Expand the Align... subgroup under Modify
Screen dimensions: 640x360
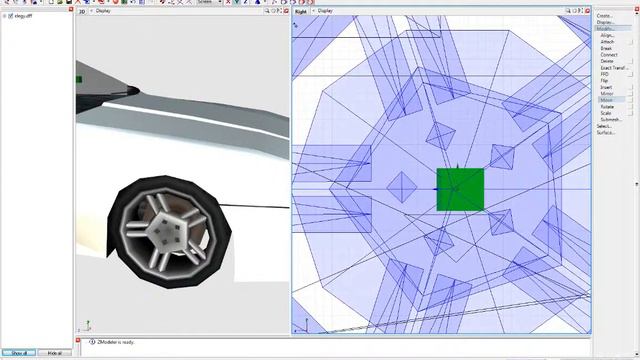click(x=607, y=36)
